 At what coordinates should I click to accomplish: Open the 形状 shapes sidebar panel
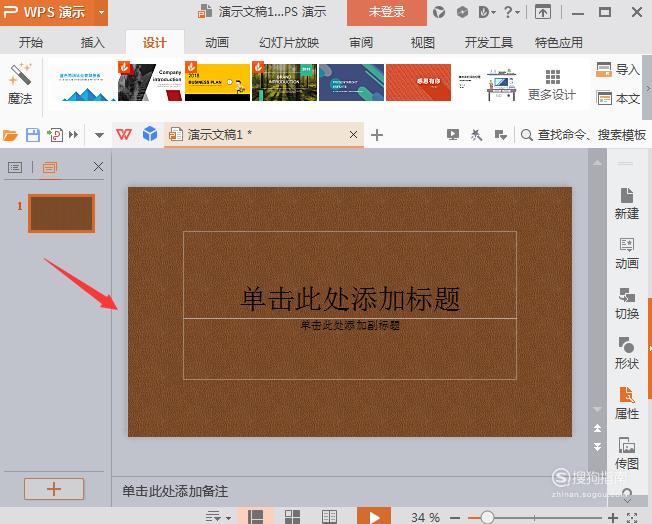coord(627,353)
